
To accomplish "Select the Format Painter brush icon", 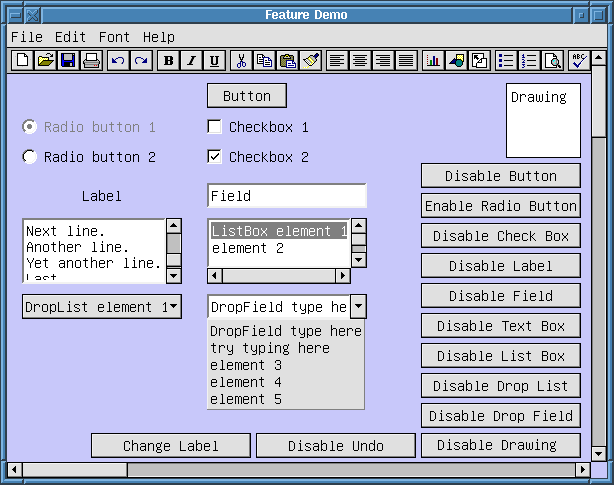I will click(x=311, y=61).
